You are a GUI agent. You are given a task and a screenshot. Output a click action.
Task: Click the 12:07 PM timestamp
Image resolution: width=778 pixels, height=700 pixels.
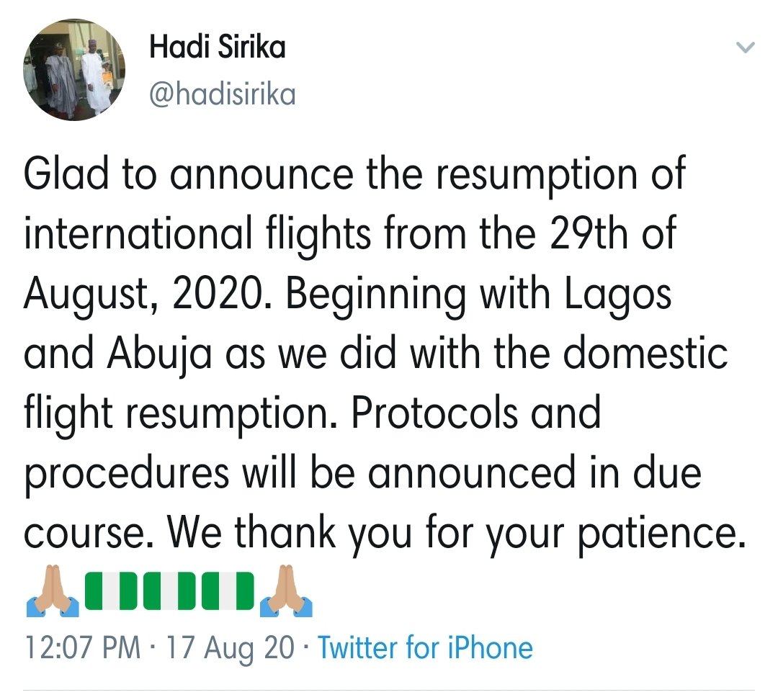click(x=83, y=647)
